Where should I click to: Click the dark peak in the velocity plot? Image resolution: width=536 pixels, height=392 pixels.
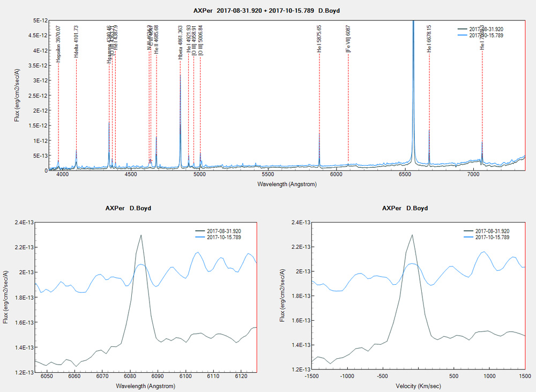point(412,235)
